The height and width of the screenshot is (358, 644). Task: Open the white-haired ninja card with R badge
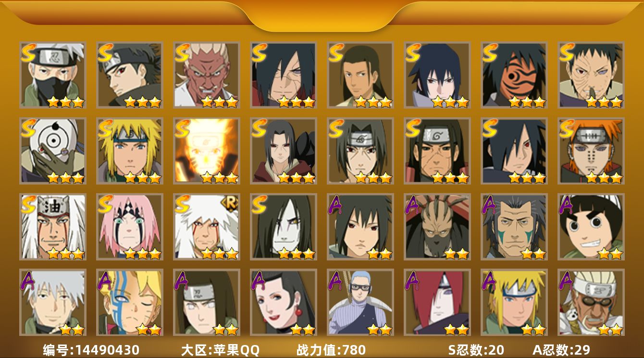[x=207, y=227]
